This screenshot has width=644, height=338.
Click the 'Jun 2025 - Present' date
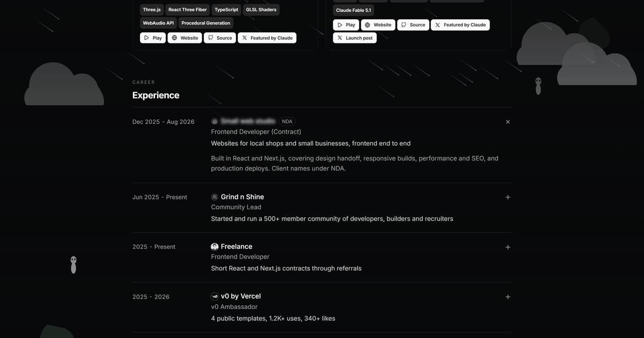click(x=160, y=197)
